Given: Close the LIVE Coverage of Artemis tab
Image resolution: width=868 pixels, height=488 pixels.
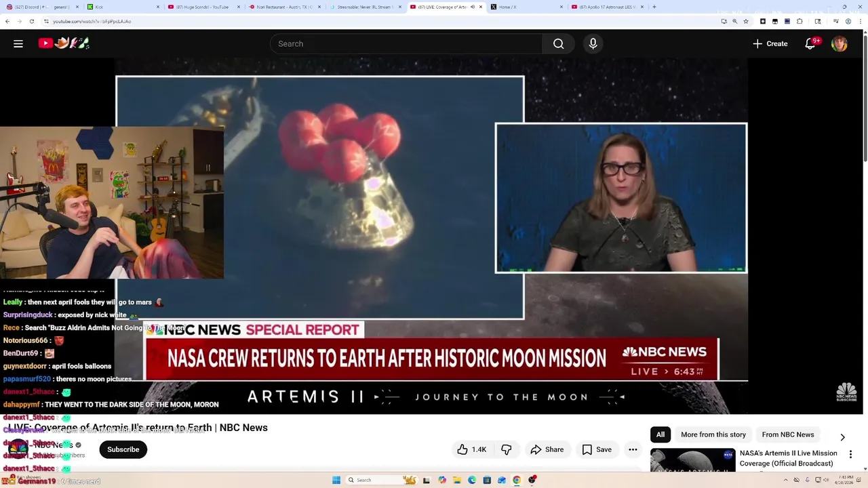Looking at the screenshot, I should pos(481,7).
